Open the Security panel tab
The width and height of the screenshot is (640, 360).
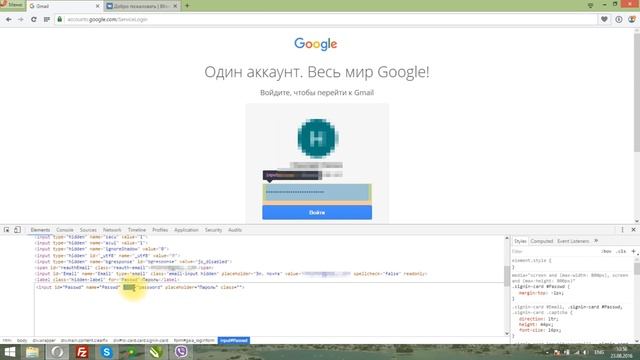coord(213,230)
